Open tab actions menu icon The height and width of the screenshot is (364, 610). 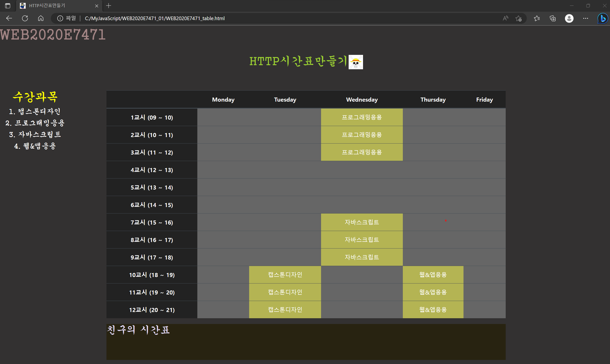[8, 6]
